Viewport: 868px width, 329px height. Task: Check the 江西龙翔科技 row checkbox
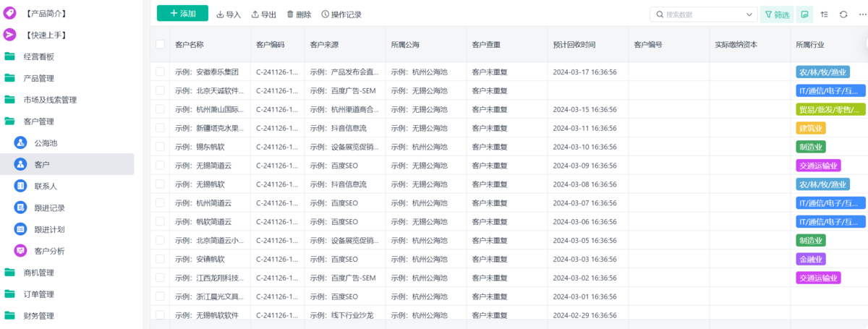(x=160, y=278)
